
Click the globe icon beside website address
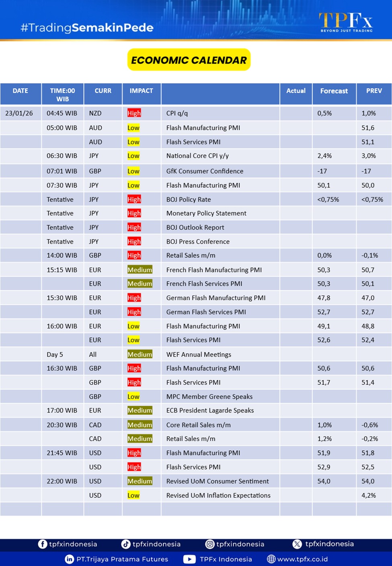[x=271, y=559]
